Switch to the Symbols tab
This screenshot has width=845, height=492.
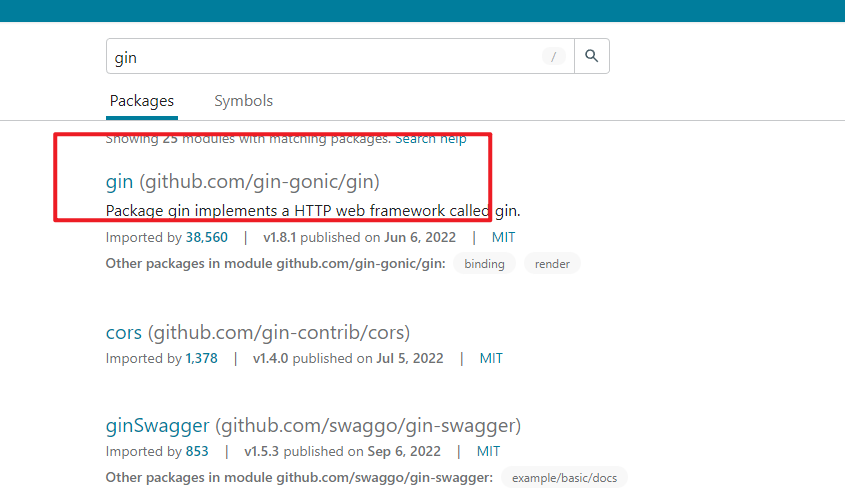244,101
